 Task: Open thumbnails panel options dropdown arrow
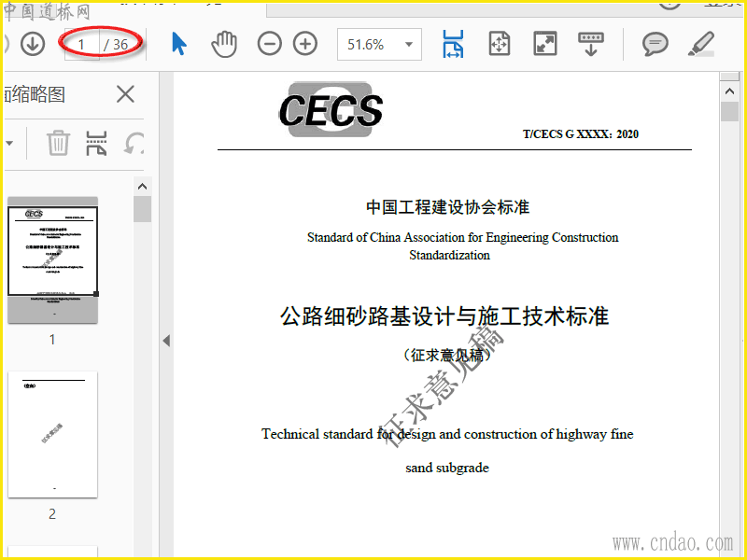click(9, 143)
